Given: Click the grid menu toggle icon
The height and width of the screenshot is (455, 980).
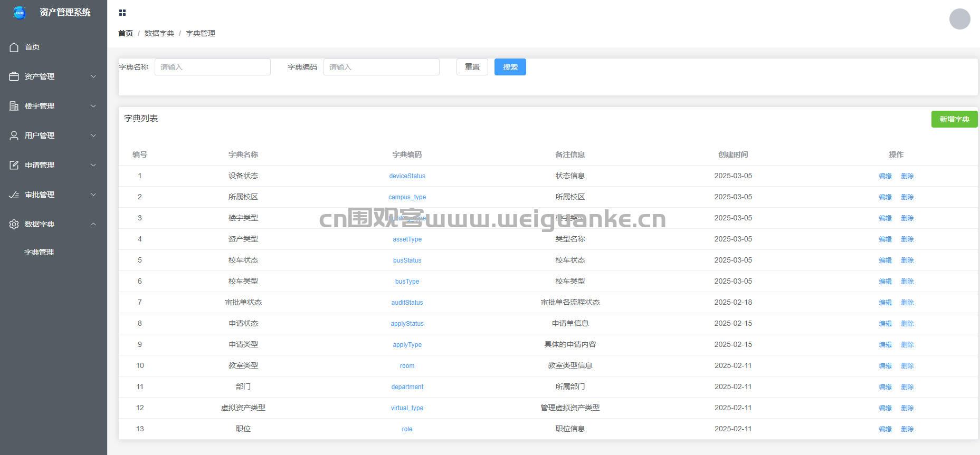Looking at the screenshot, I should coord(122,13).
